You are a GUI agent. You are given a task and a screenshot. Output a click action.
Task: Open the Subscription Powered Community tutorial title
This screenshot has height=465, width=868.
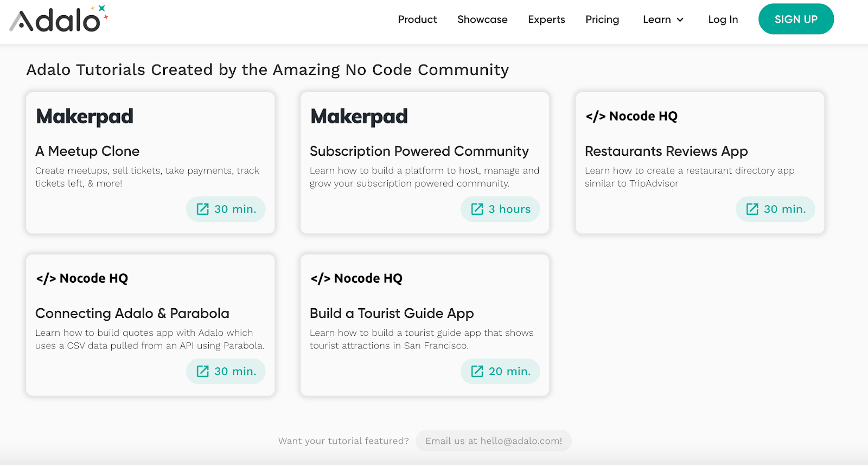coord(419,151)
